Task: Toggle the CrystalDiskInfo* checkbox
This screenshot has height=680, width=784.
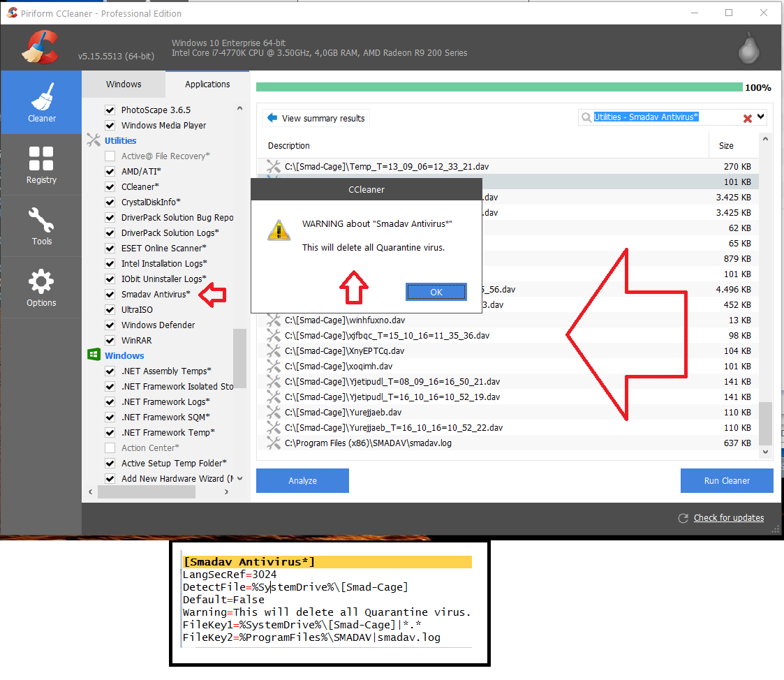Action: (110, 202)
